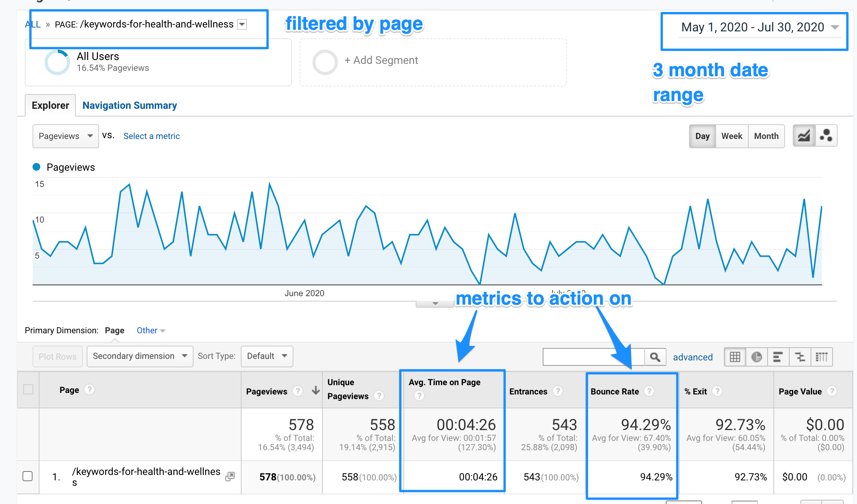The image size is (857, 504).
Task: Switch to the Navigation Summary tab
Action: tap(129, 105)
